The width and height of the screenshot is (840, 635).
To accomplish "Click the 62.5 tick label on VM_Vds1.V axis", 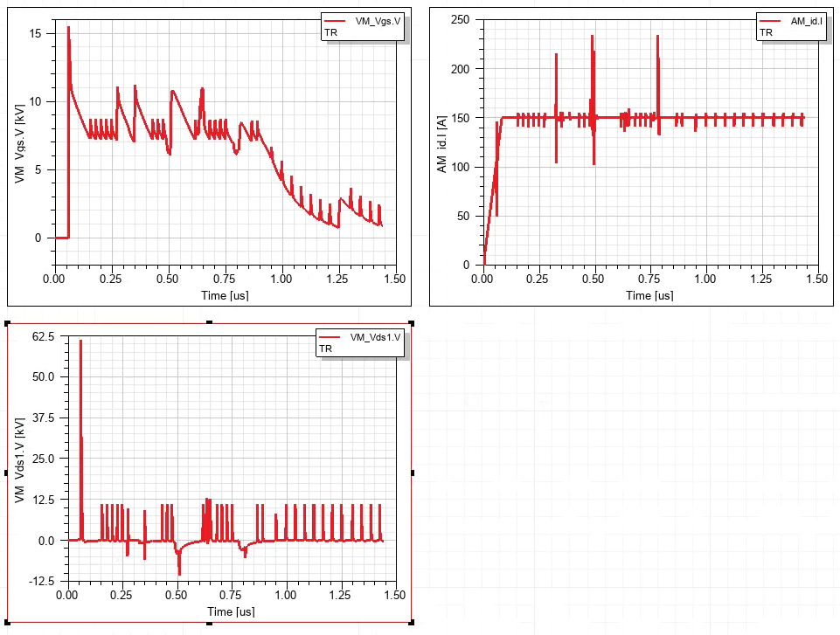I will click(44, 336).
